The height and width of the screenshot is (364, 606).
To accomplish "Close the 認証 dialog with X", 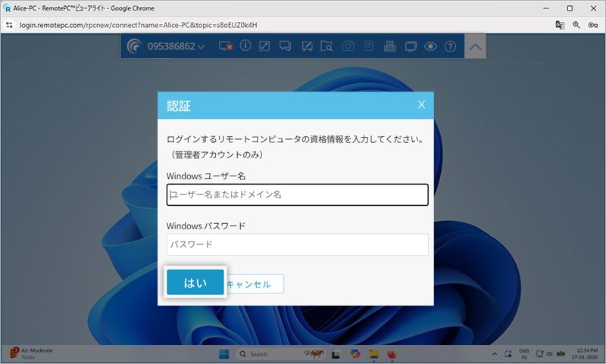I will point(421,104).
